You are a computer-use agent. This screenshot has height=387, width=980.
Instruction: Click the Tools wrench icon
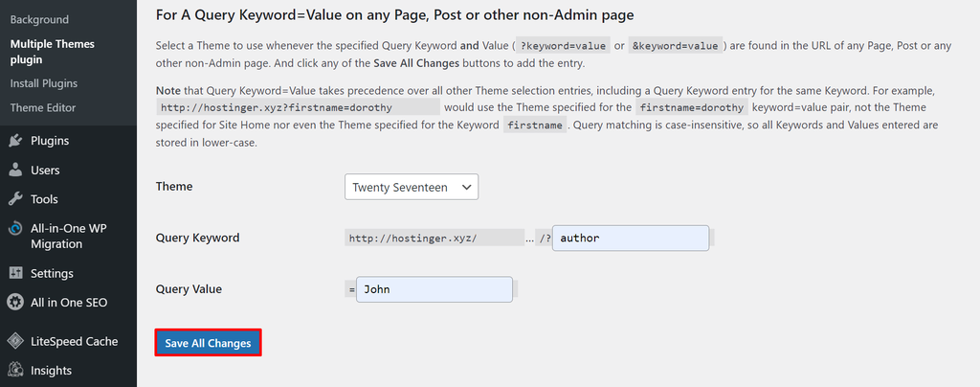click(15, 199)
